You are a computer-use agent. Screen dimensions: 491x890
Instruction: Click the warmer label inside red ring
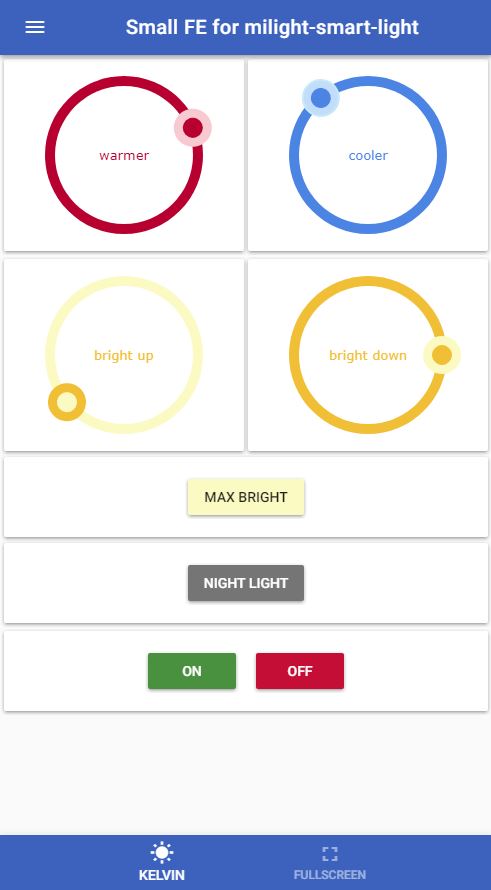point(124,156)
